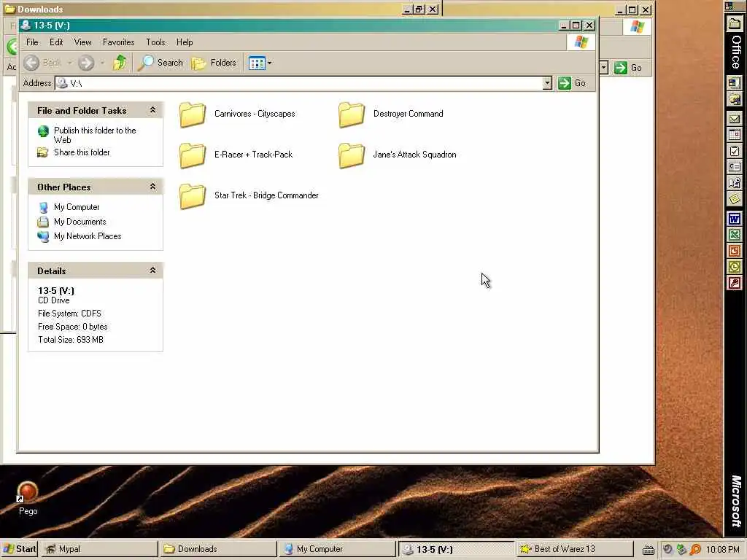Viewport: 747px width, 560px height.
Task: Open the Favorites menu
Action: pos(119,42)
